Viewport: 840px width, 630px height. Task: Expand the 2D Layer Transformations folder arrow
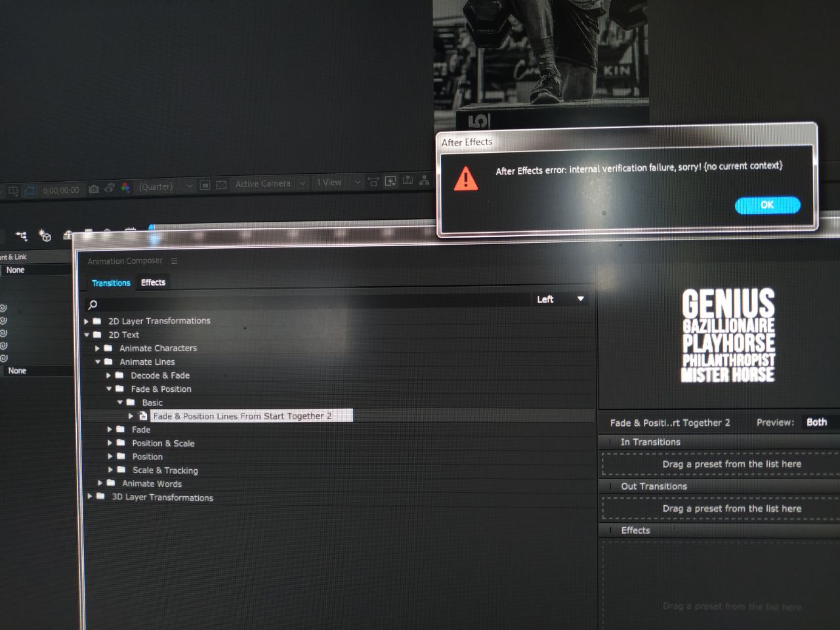(87, 322)
